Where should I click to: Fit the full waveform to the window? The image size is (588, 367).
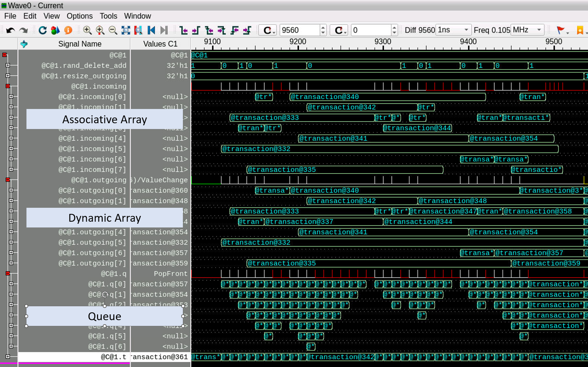pos(125,30)
